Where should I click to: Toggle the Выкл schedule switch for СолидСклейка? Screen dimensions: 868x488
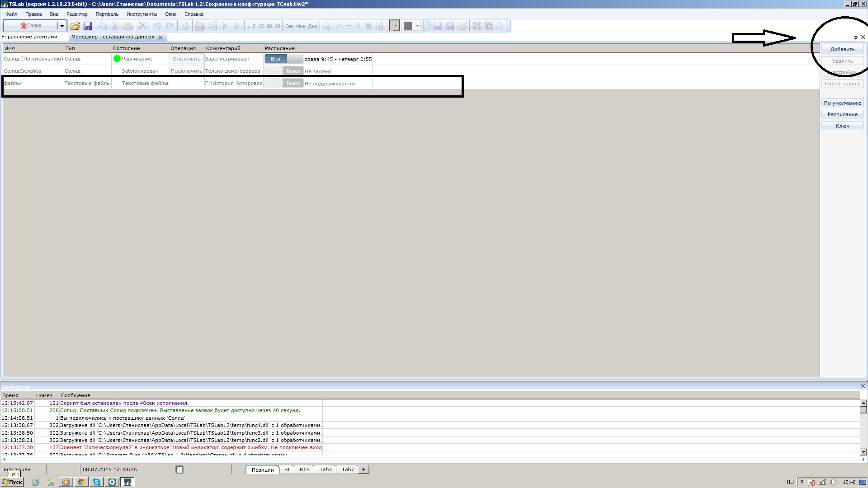coord(283,71)
